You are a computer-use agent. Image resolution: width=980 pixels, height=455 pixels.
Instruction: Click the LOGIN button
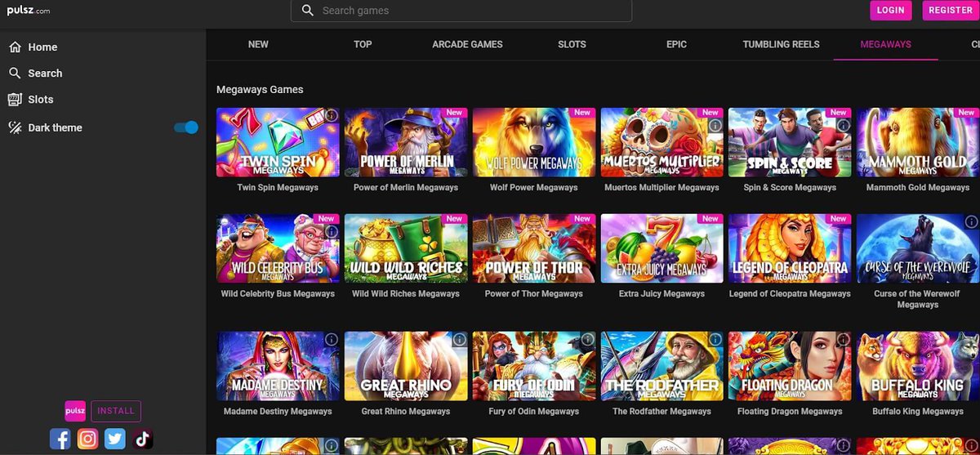pos(891,10)
